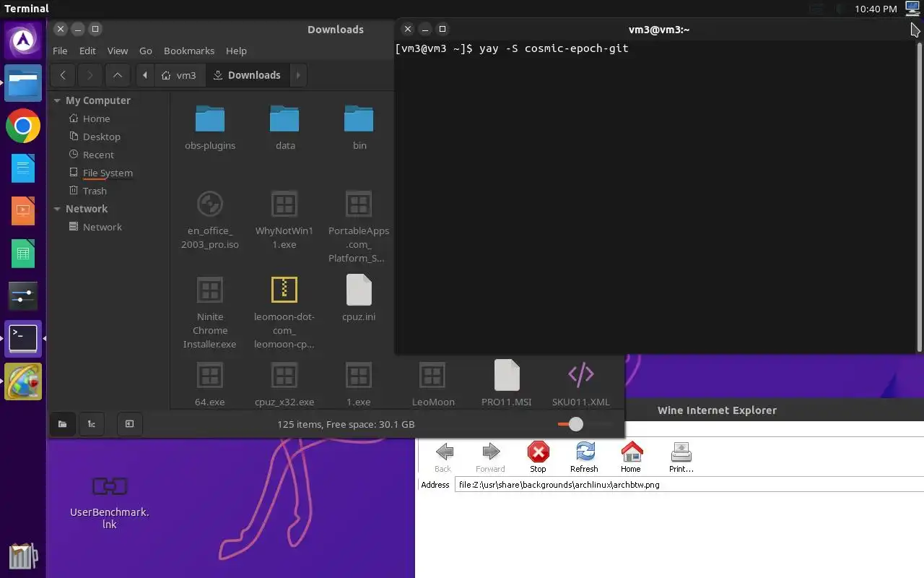The image size is (924, 578).
Task: Click the Downloads breadcrumb button
Action: (x=248, y=75)
